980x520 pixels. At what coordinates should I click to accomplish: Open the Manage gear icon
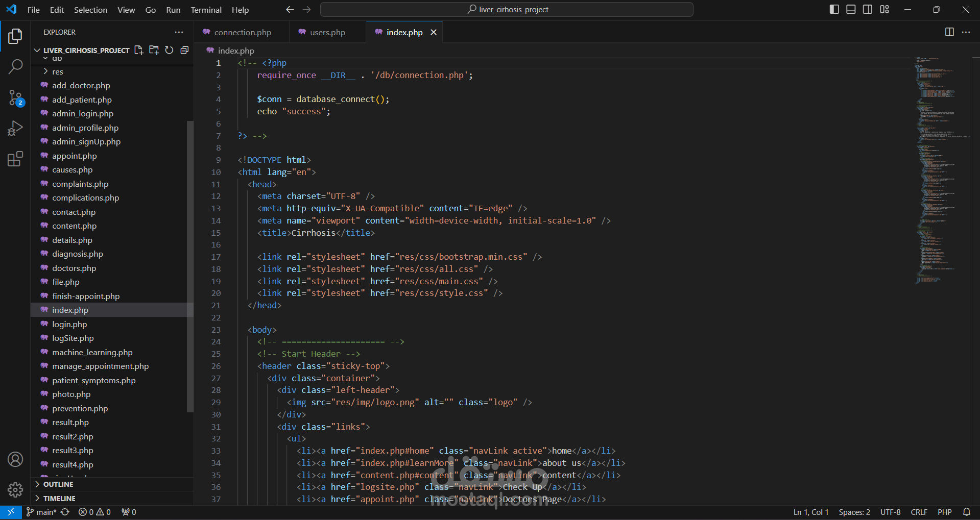pos(15,490)
